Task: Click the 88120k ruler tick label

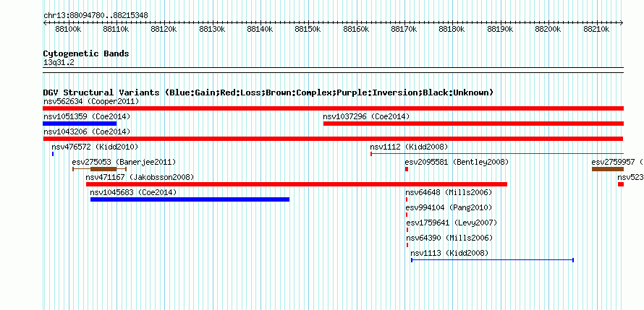Action: (x=164, y=29)
